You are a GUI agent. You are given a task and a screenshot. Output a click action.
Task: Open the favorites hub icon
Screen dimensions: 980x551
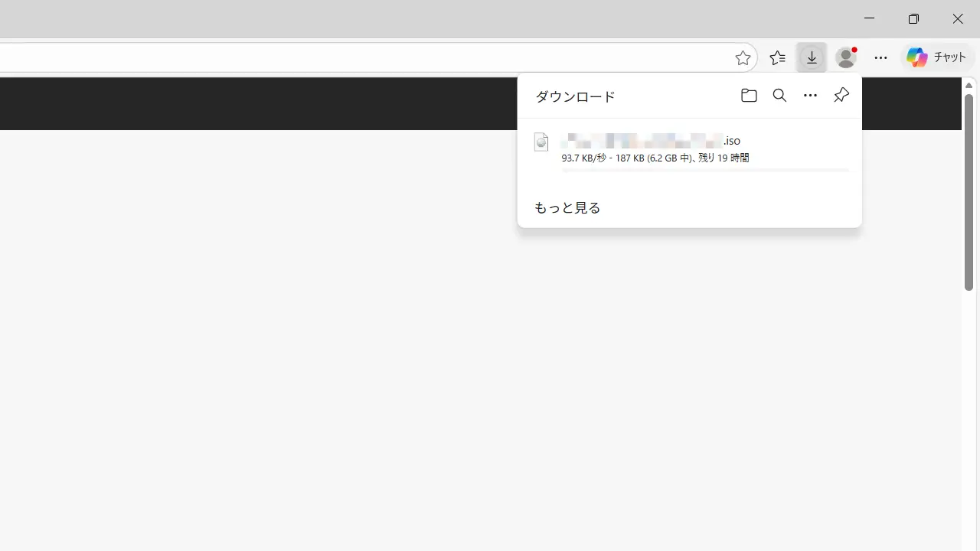pos(777,57)
